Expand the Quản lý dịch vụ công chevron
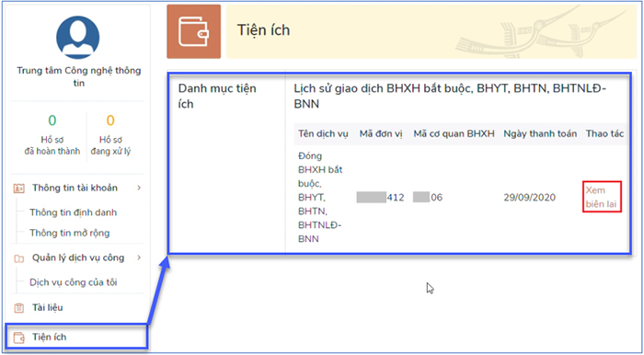The height and width of the screenshot is (355, 644). click(139, 258)
